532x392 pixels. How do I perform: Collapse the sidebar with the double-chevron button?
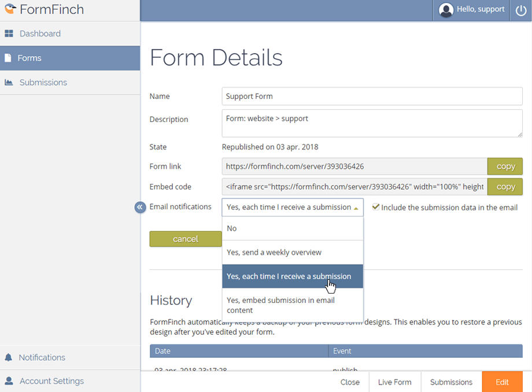pyautogui.click(x=140, y=207)
